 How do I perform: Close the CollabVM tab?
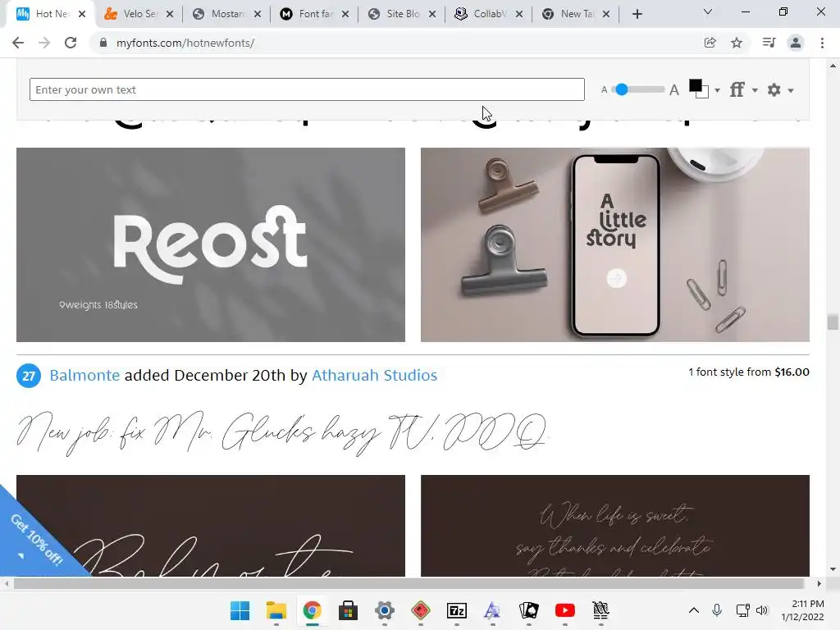[519, 15]
